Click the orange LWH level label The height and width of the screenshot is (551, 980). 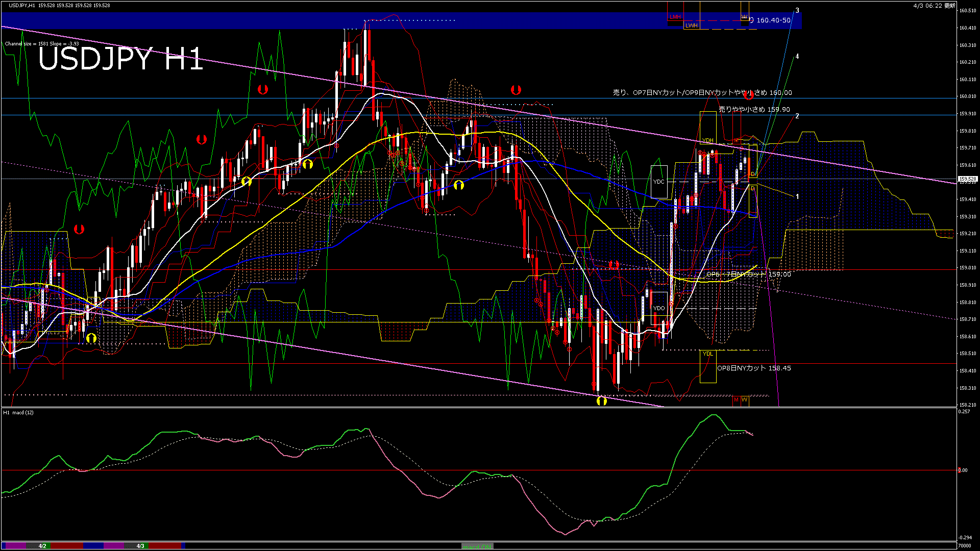click(691, 26)
